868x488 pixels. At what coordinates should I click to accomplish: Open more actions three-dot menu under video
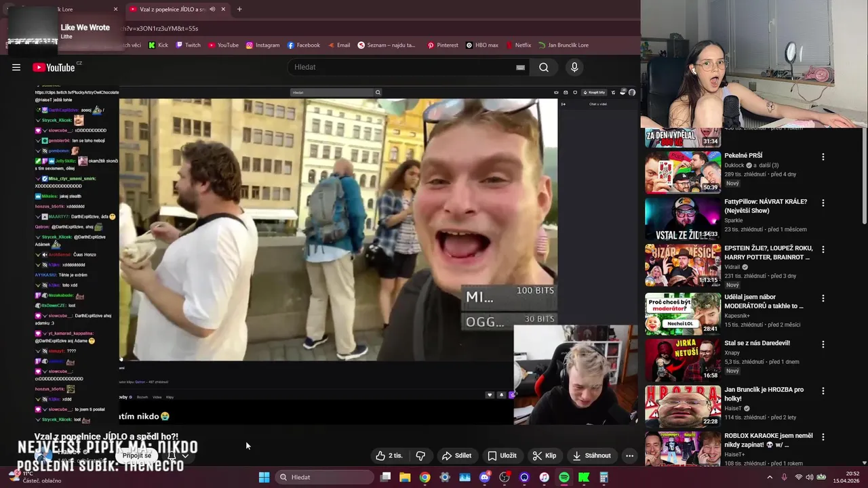click(x=629, y=455)
